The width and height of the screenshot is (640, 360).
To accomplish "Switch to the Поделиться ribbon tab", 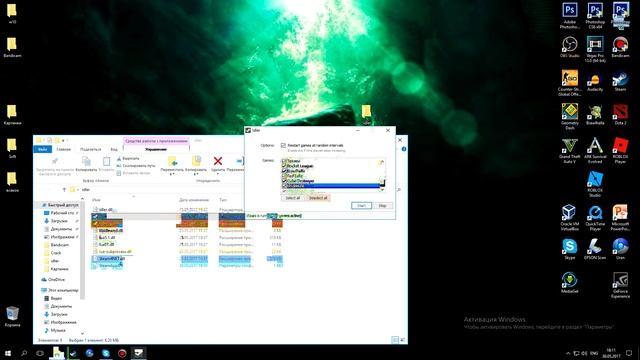I will point(91,149).
